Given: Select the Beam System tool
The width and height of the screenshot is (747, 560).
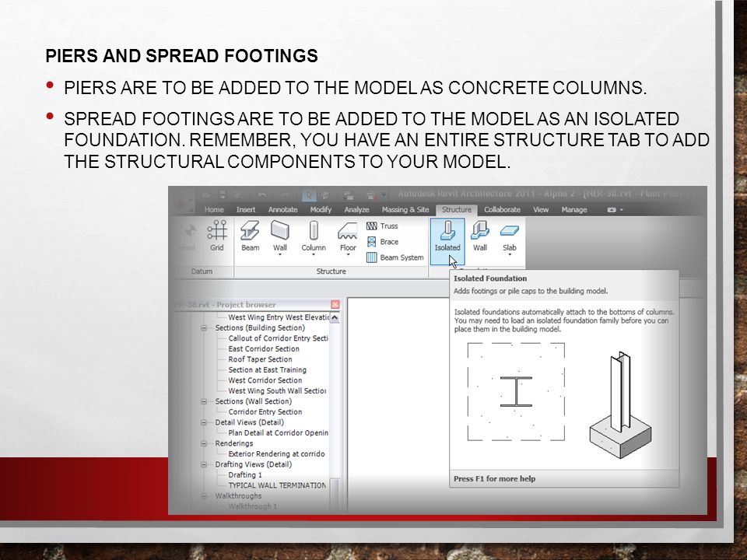Looking at the screenshot, I should coord(395,257).
